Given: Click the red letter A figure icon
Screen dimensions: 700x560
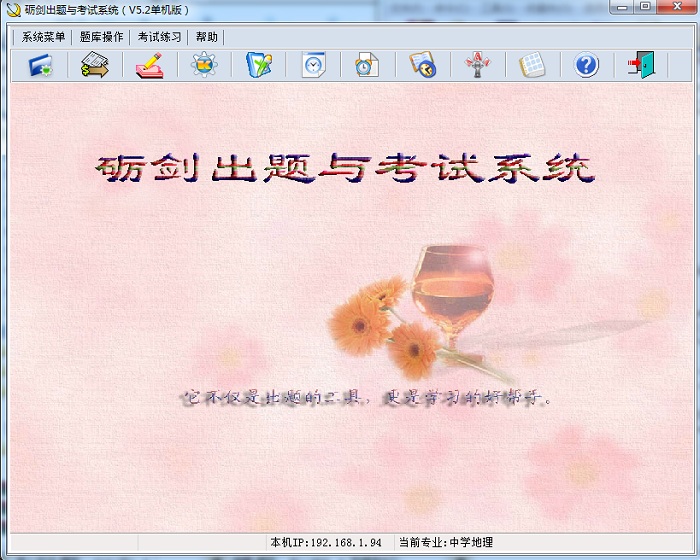Looking at the screenshot, I should [x=477, y=66].
